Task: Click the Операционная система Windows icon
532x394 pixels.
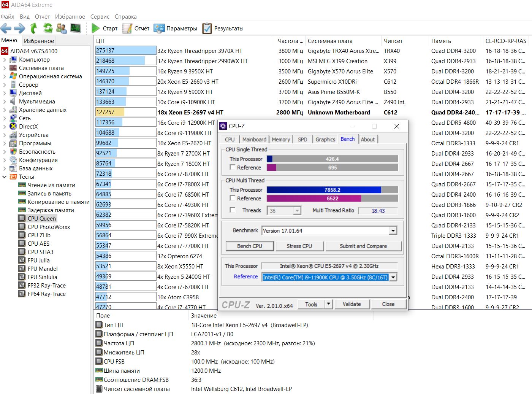Action: coord(13,76)
